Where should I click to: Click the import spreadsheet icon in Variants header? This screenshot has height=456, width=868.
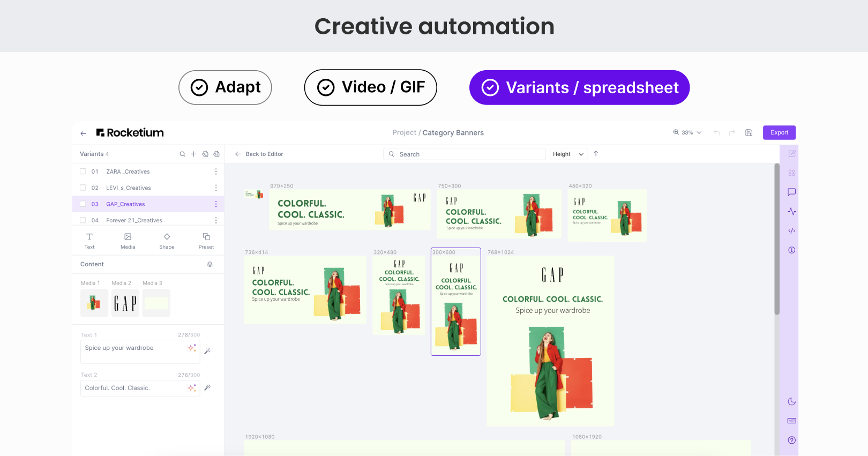205,154
